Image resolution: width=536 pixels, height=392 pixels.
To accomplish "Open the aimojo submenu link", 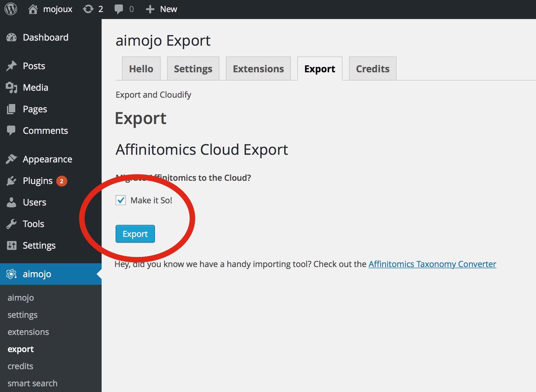I will (21, 297).
